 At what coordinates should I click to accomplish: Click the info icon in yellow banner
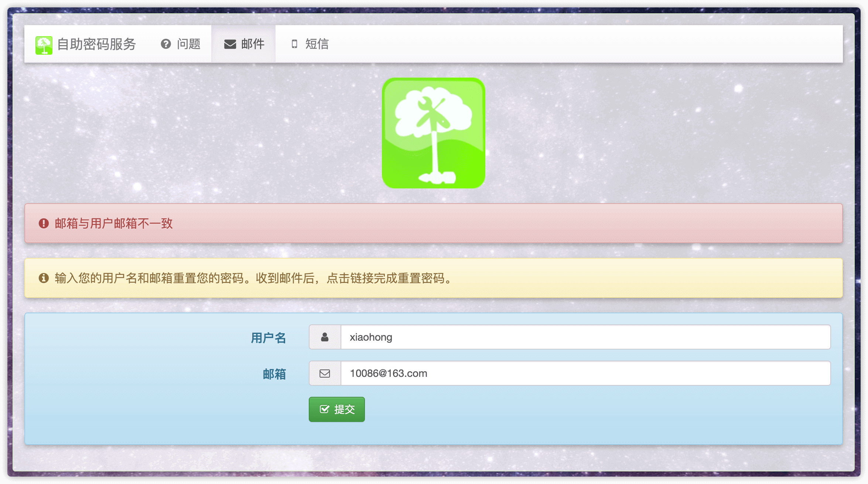[x=44, y=278]
